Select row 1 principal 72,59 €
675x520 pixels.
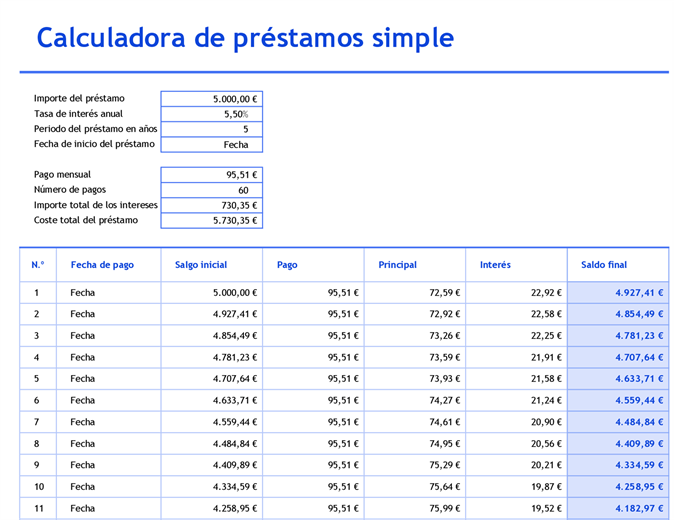coord(415,293)
